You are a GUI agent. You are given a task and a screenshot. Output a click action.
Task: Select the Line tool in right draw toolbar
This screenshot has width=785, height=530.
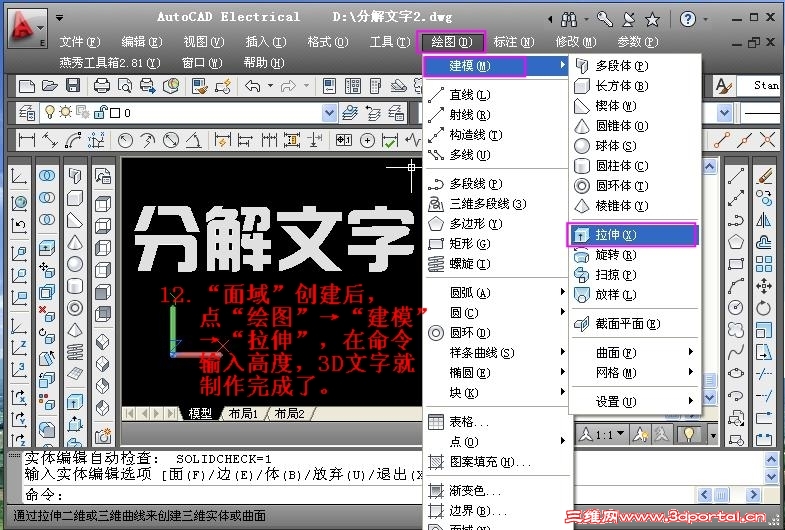[735, 176]
